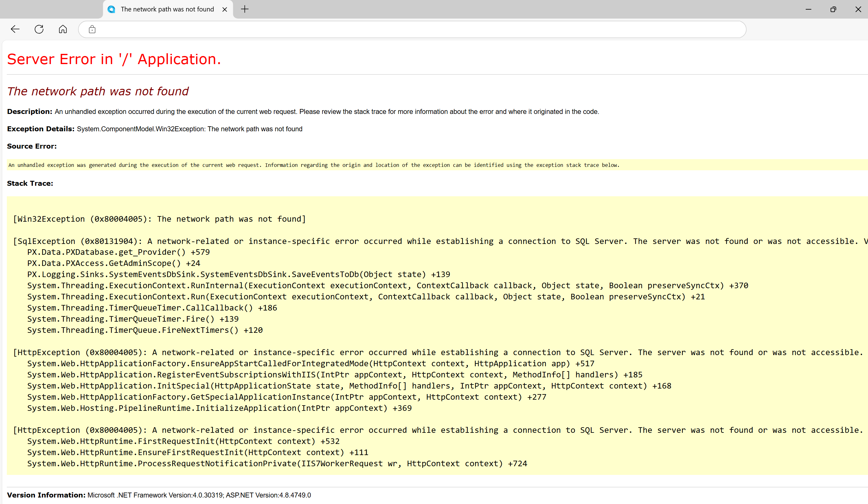Select 'The network path was not found' tab
868x504 pixels.
coord(167,9)
